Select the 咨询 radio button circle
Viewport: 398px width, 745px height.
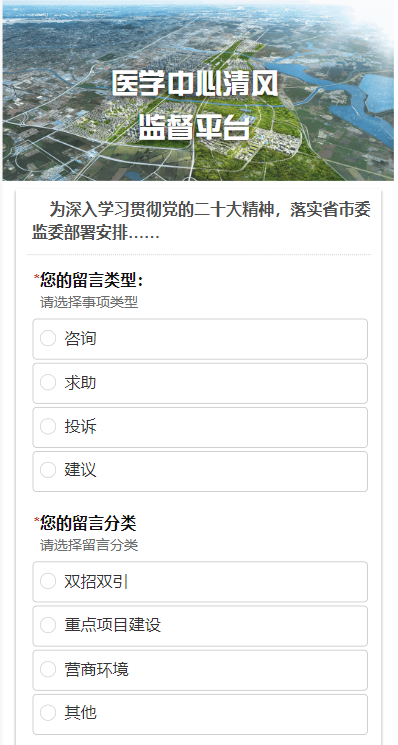pyautogui.click(x=48, y=338)
